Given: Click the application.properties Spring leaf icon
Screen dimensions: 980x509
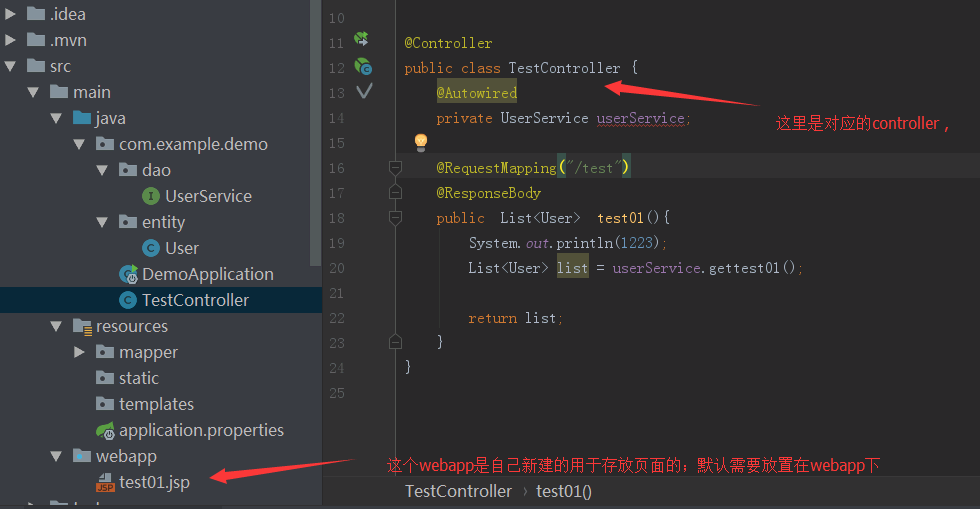Looking at the screenshot, I should tap(105, 430).
